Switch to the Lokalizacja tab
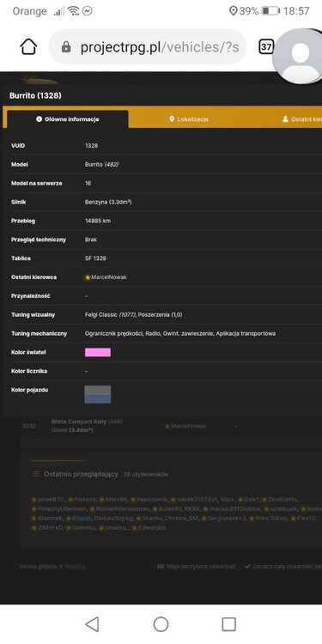322x644 pixels. [x=189, y=119]
